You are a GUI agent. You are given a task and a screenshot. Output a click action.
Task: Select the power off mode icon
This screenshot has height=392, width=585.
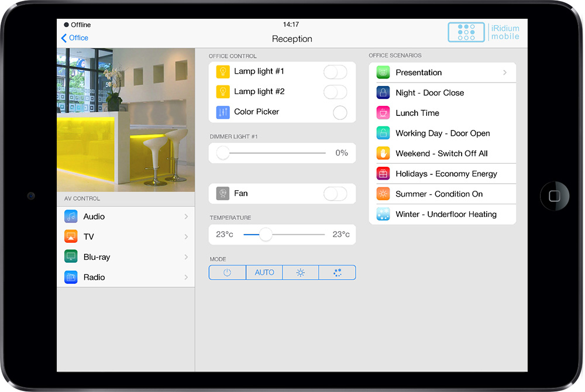[228, 273]
